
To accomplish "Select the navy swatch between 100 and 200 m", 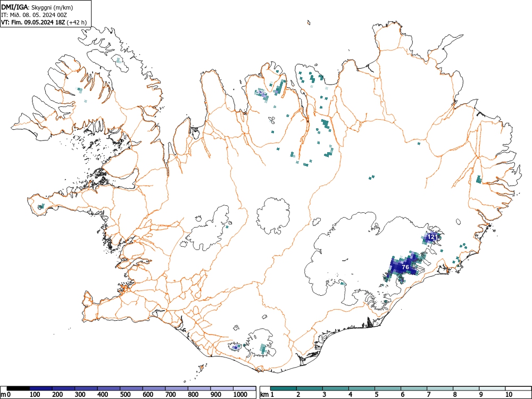I will coord(41,388).
